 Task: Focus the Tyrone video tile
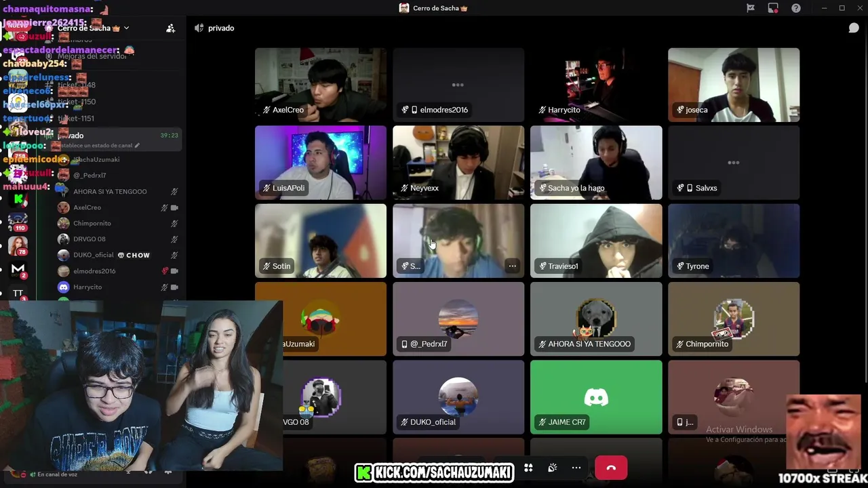(x=734, y=241)
